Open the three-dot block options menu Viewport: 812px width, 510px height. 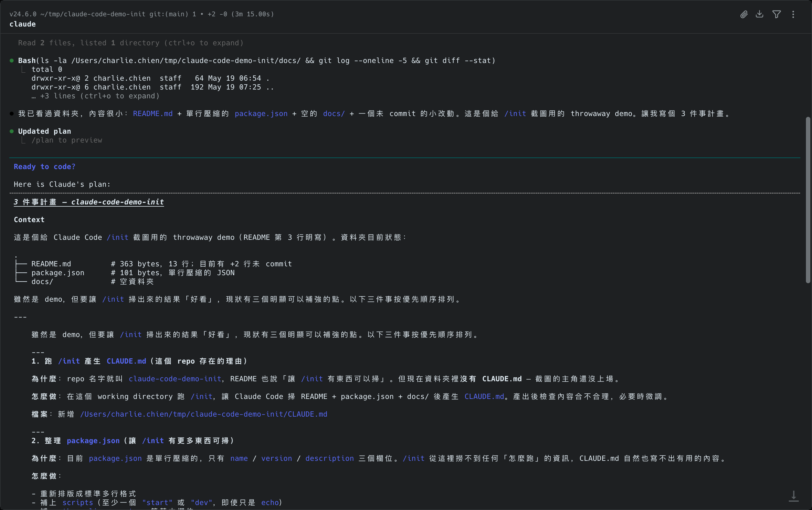pos(793,14)
